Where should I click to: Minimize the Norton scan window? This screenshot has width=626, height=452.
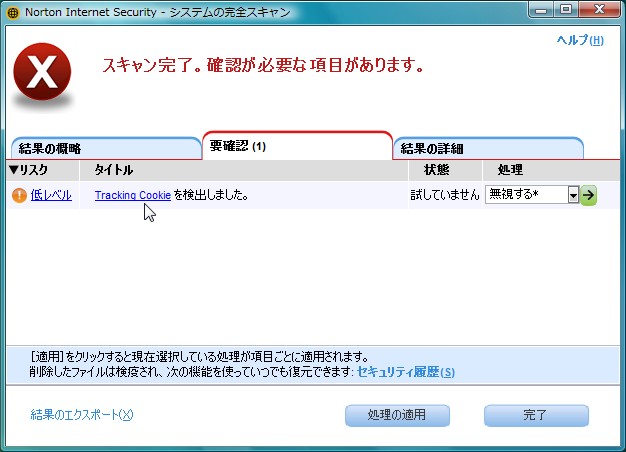pyautogui.click(x=541, y=10)
